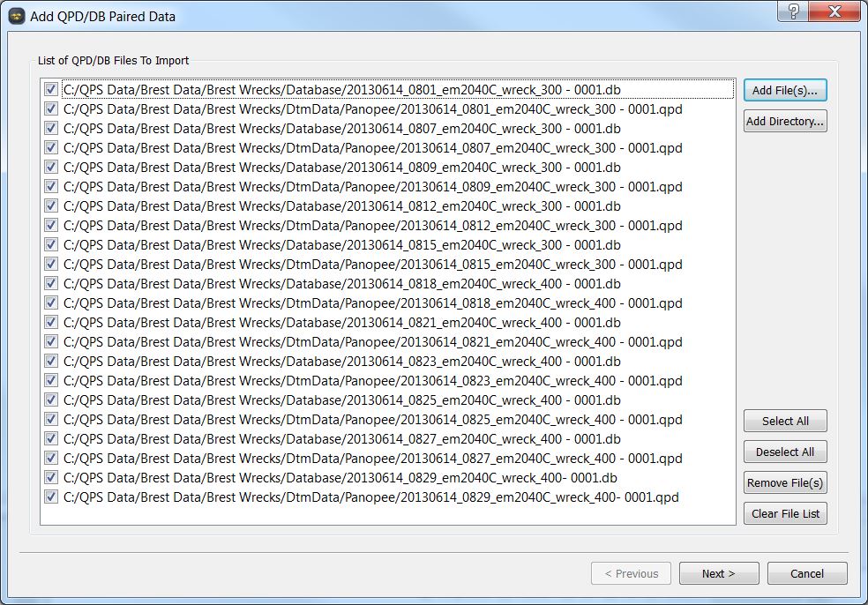Image resolution: width=868 pixels, height=605 pixels.
Task: Uncheck Database 0827 wreck_400 .db file
Action: click(x=51, y=437)
